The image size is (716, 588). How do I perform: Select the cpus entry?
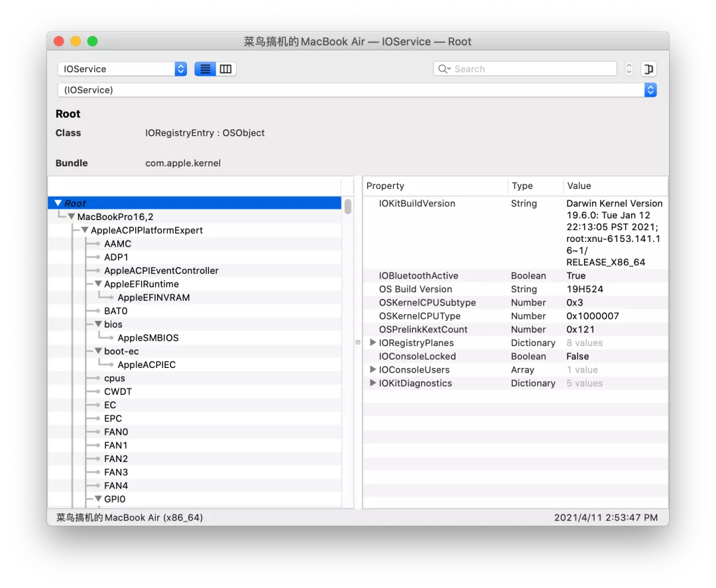(114, 378)
